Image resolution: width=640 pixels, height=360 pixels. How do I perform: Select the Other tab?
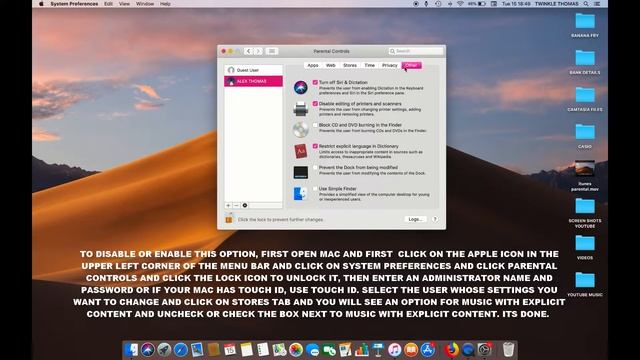click(x=411, y=65)
